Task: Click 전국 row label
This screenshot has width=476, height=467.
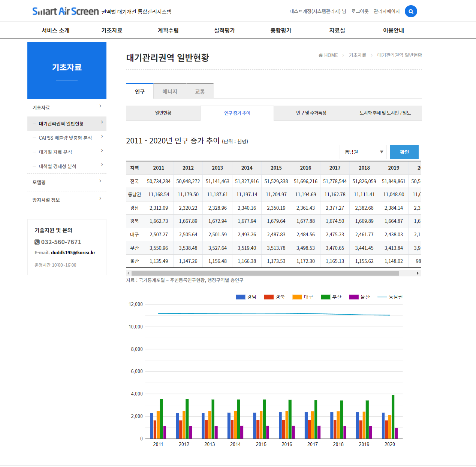Action: click(x=135, y=181)
